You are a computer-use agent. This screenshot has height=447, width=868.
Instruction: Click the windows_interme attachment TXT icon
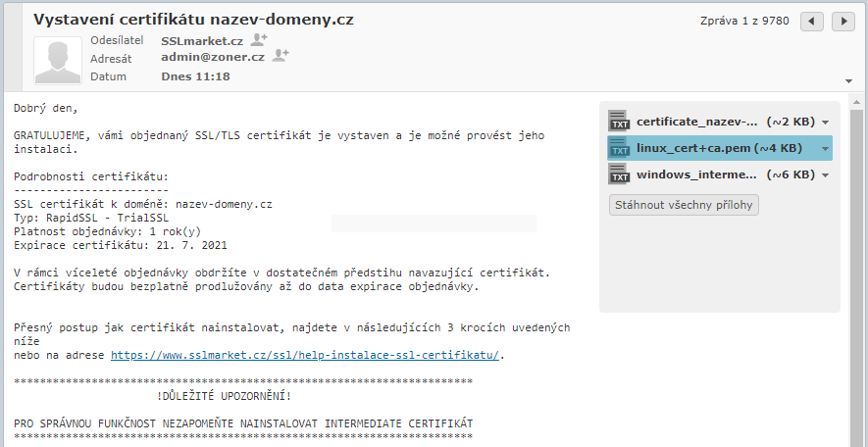(x=619, y=174)
